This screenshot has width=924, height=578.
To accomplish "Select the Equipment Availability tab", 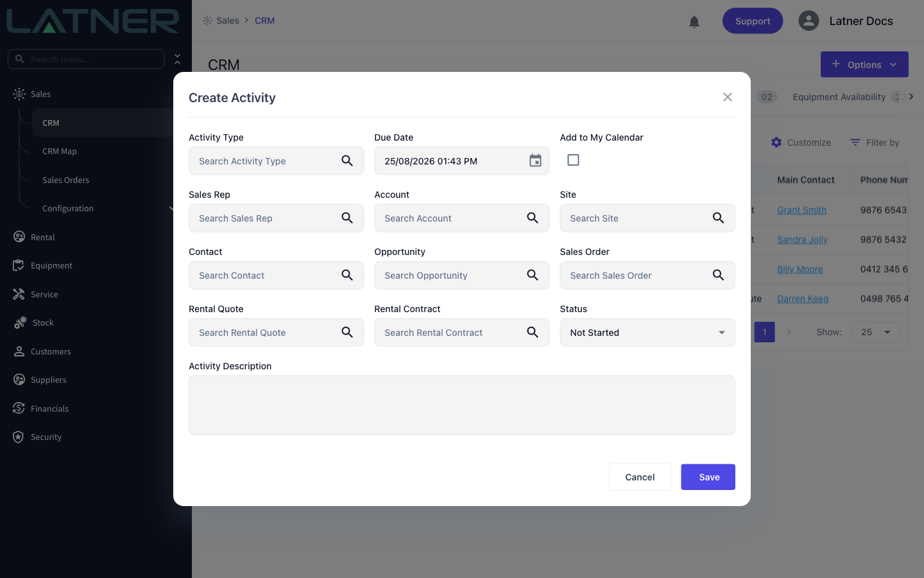I will tap(839, 97).
